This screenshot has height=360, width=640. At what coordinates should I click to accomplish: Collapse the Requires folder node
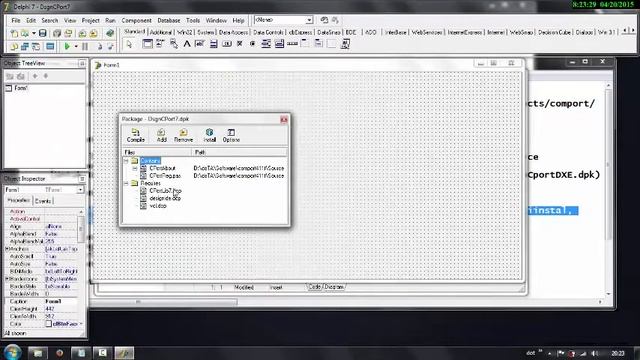[126, 183]
